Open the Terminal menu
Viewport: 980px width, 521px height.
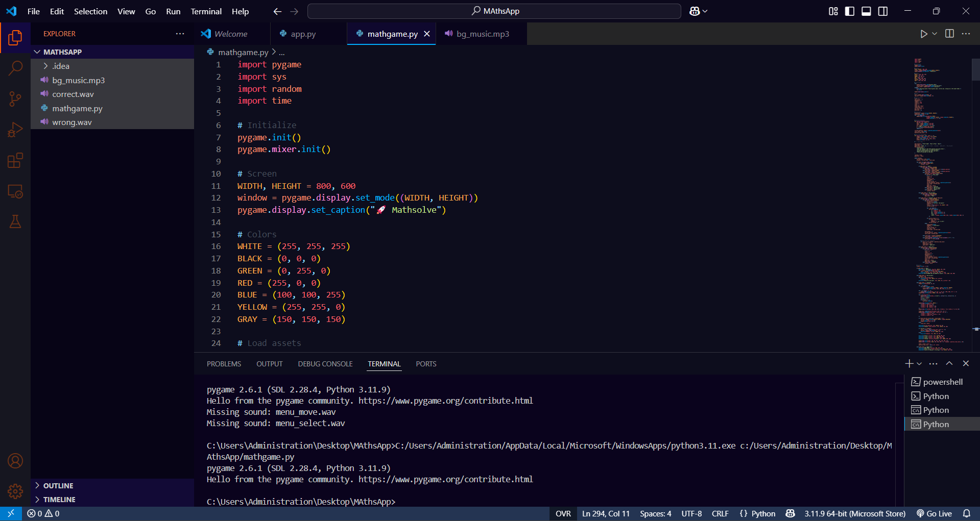[x=206, y=11]
